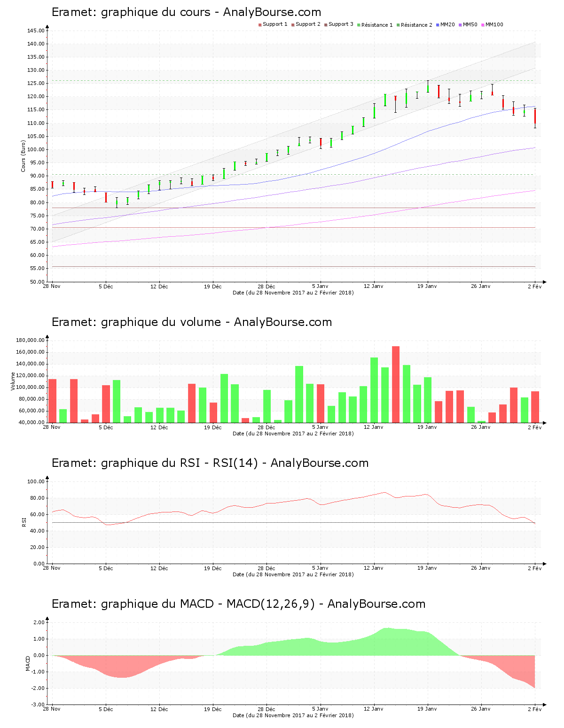Click the 80.00 label on RSI axis
Image resolution: width=564 pixels, height=728 pixels.
(37, 498)
